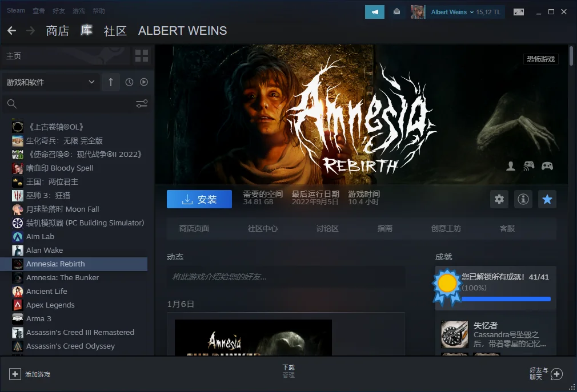The image size is (577, 392).
Task: Open the 查看 menu
Action: pos(39,11)
